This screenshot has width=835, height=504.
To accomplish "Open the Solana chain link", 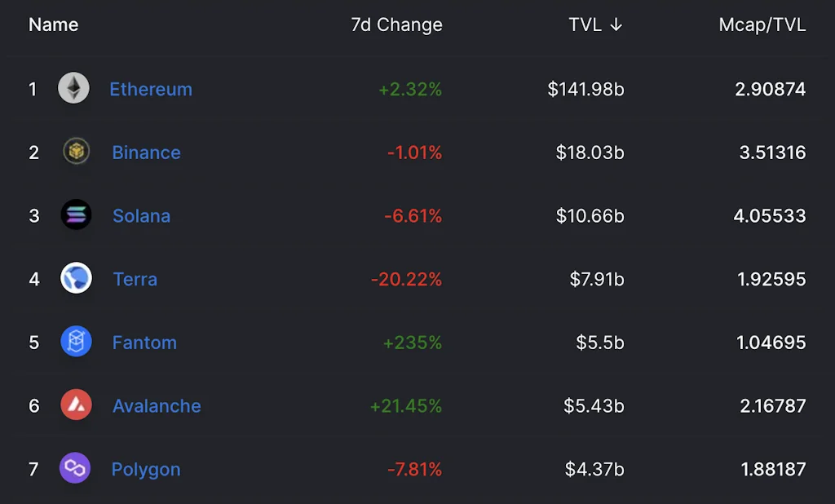I will 142,216.
